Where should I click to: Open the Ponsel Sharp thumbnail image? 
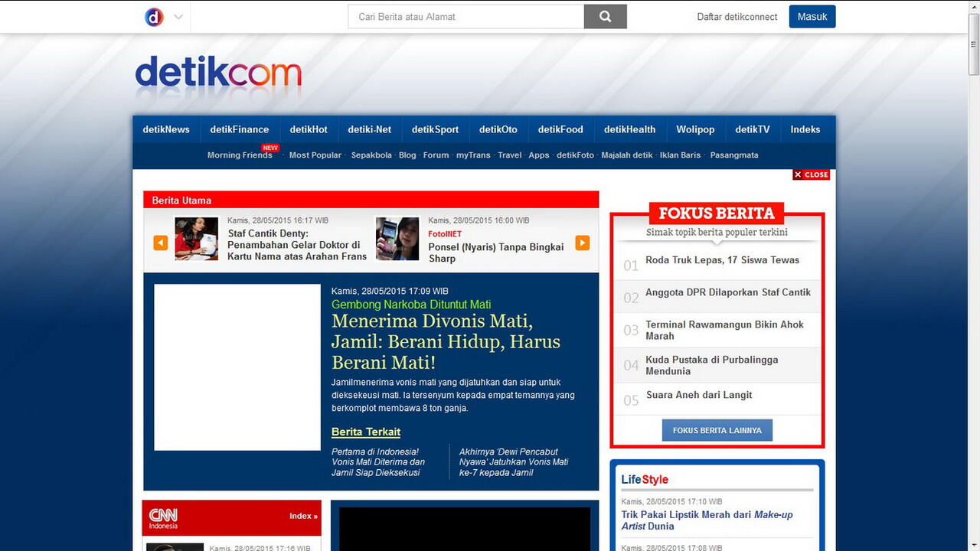[397, 239]
